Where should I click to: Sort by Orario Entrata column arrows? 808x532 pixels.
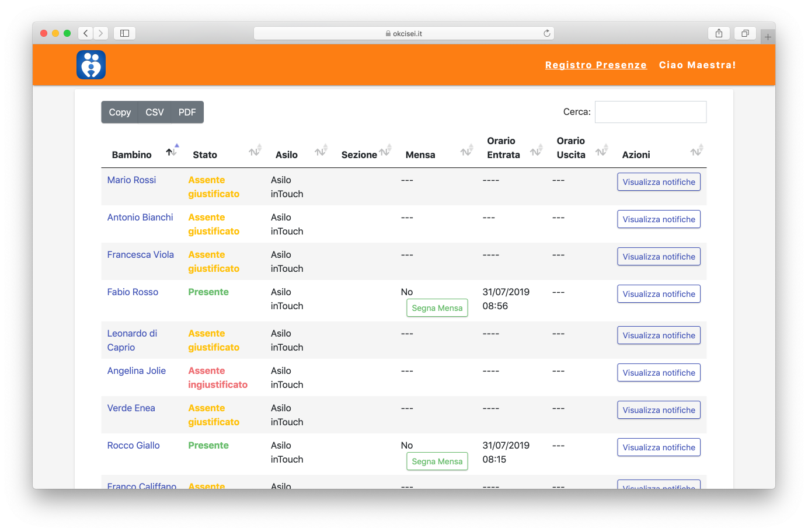tap(536, 151)
